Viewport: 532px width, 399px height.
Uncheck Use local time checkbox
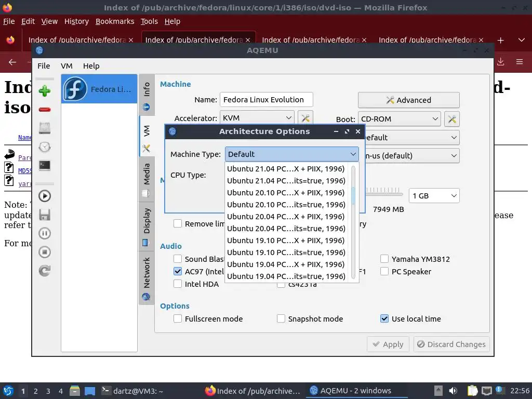384,318
